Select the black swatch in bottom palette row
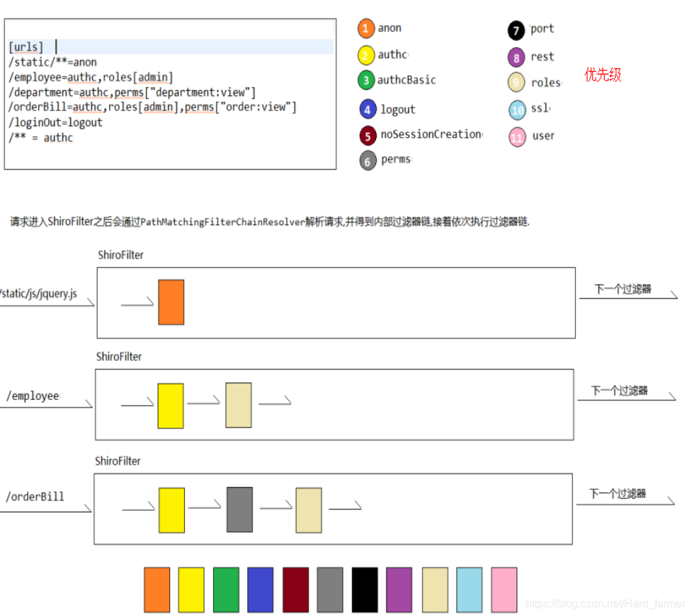 (x=364, y=589)
